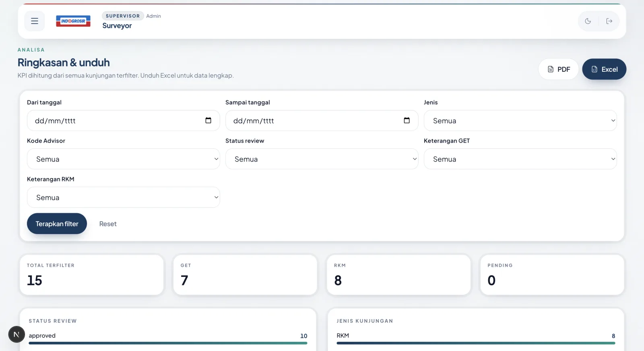
Task: Click the Pending card showing 0
Action: [x=552, y=275]
